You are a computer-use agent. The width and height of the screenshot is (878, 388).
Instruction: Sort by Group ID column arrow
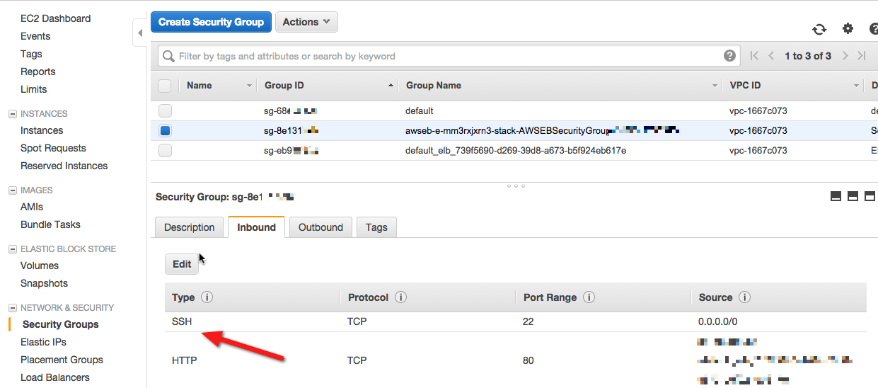(390, 86)
